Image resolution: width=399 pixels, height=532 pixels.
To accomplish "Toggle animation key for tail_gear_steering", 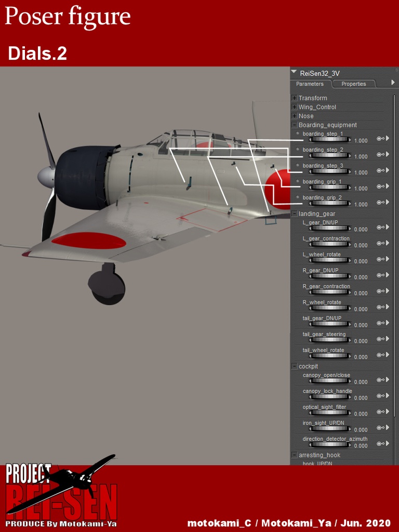I will [x=380, y=339].
